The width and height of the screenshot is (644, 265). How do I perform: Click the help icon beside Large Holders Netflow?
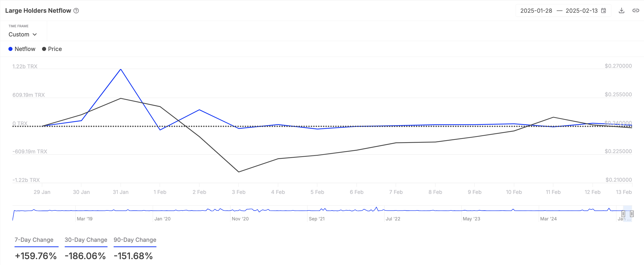76,11
